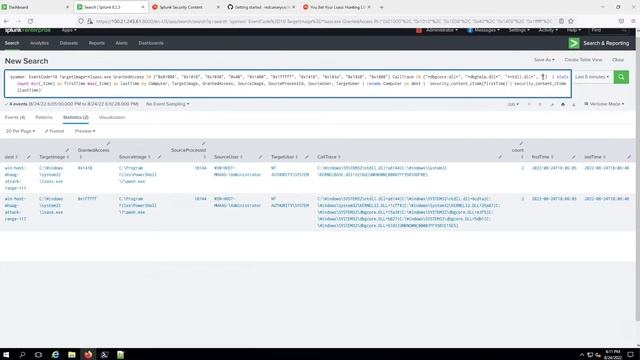Run the search with the green magnifier button
The image size is (640, 360).
pyautogui.click(x=621, y=77)
